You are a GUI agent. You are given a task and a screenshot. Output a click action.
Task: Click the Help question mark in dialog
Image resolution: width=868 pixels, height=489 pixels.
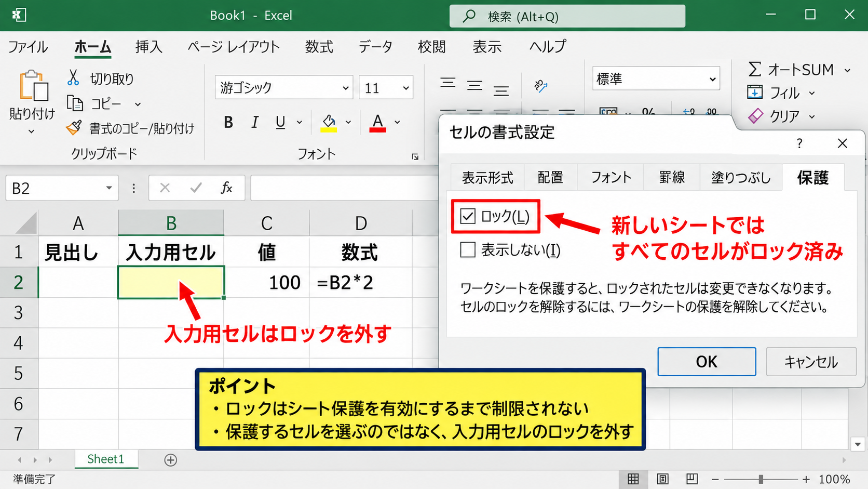799,143
